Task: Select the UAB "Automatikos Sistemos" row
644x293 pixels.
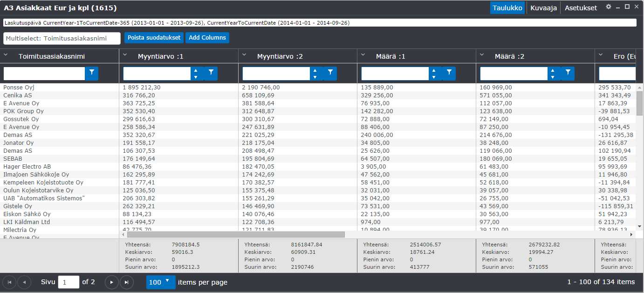Action: 318,198
